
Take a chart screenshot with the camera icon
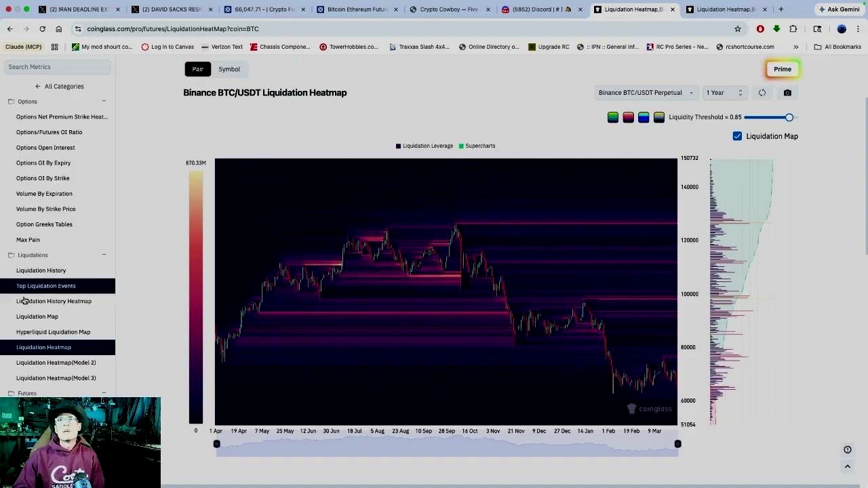tap(787, 93)
